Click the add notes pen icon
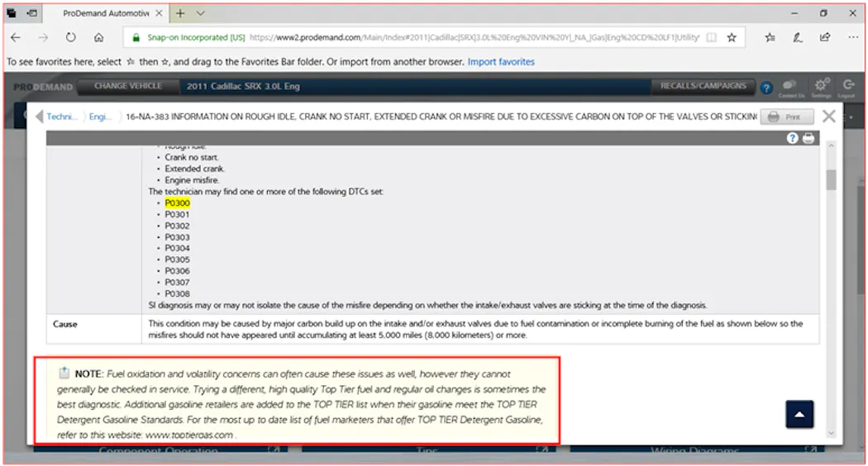This screenshot has height=466, width=868. pos(797,38)
